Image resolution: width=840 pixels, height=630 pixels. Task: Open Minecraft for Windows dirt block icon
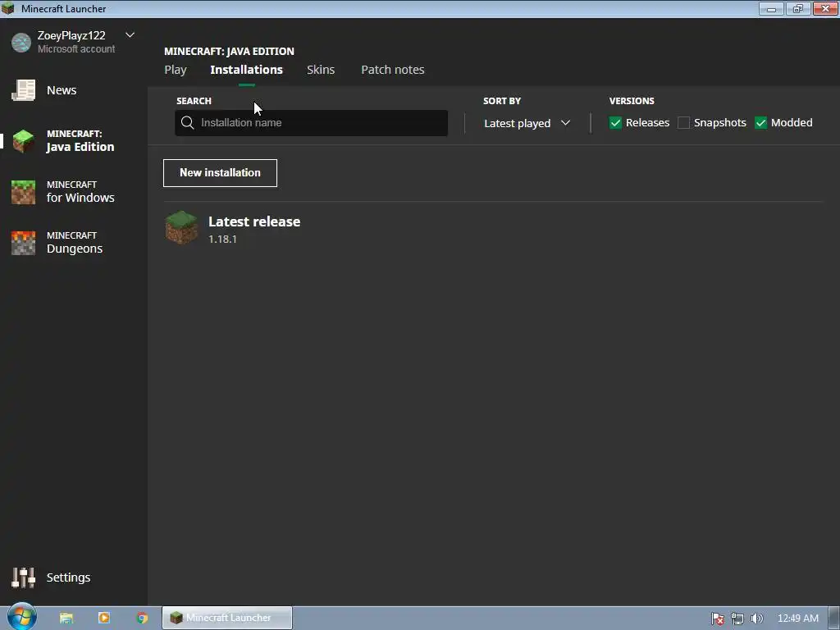coord(24,192)
